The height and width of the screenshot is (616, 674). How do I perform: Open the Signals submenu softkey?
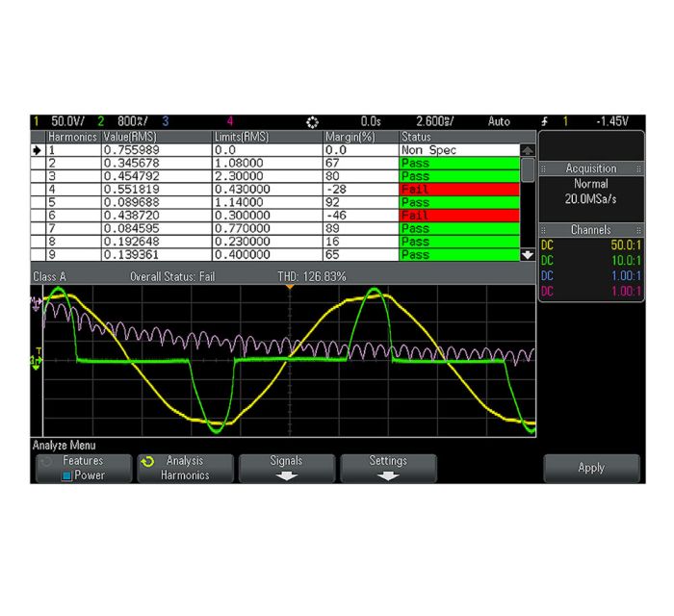287,468
